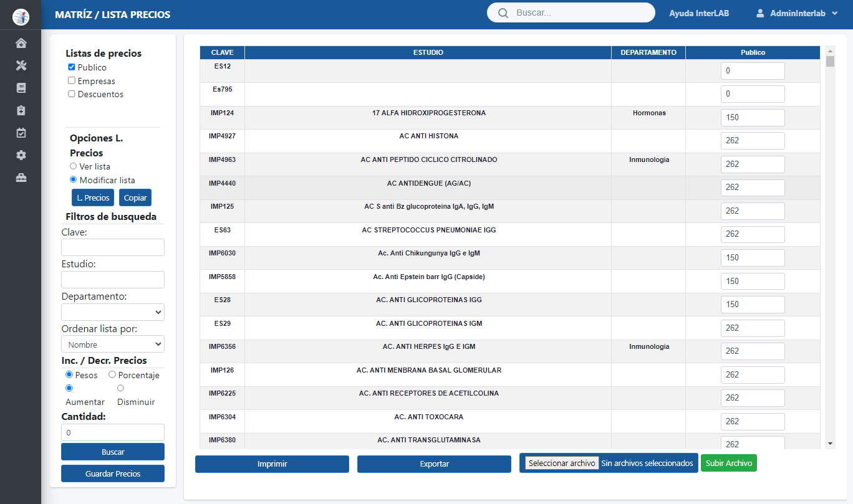Click the ESTUDIO column header
The image size is (853, 504).
[428, 52]
